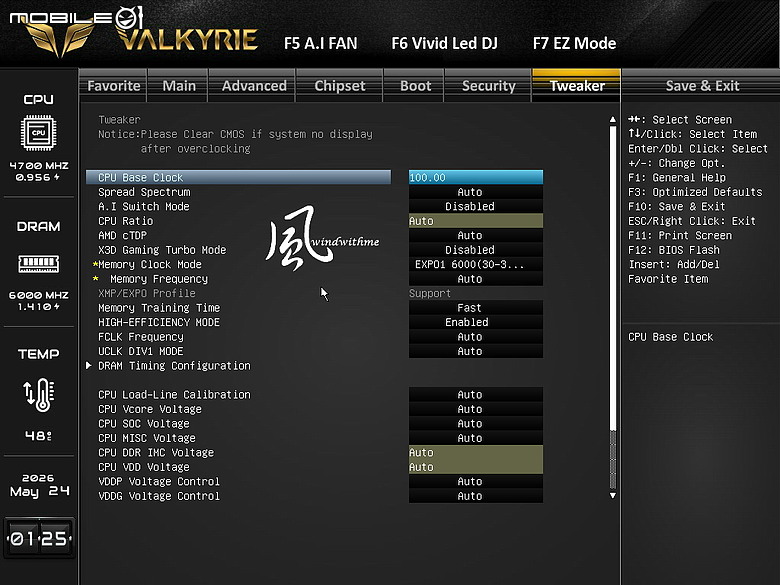Viewport: 780px width, 585px height.
Task: Open Spread Spectrum Auto dropdown
Action: pos(476,192)
